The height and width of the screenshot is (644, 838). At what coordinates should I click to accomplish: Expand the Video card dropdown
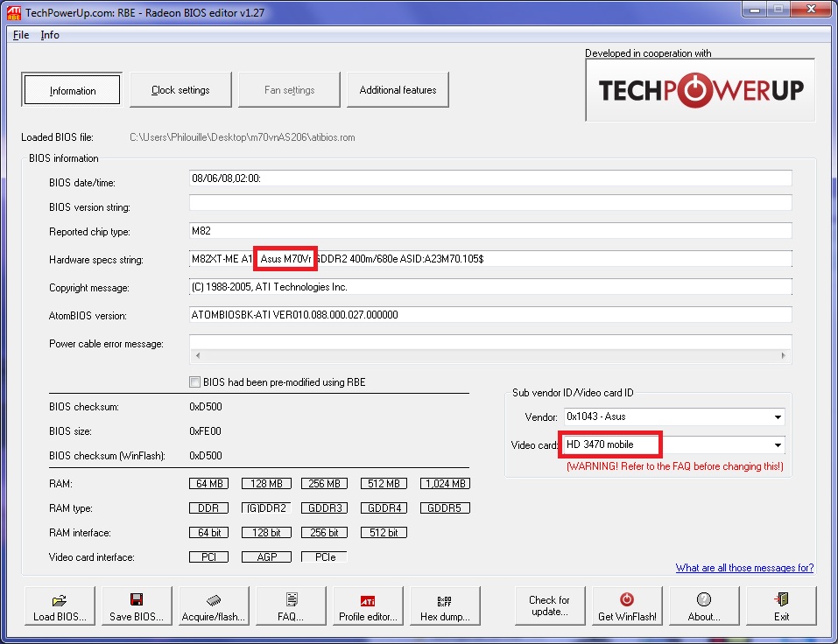(778, 445)
